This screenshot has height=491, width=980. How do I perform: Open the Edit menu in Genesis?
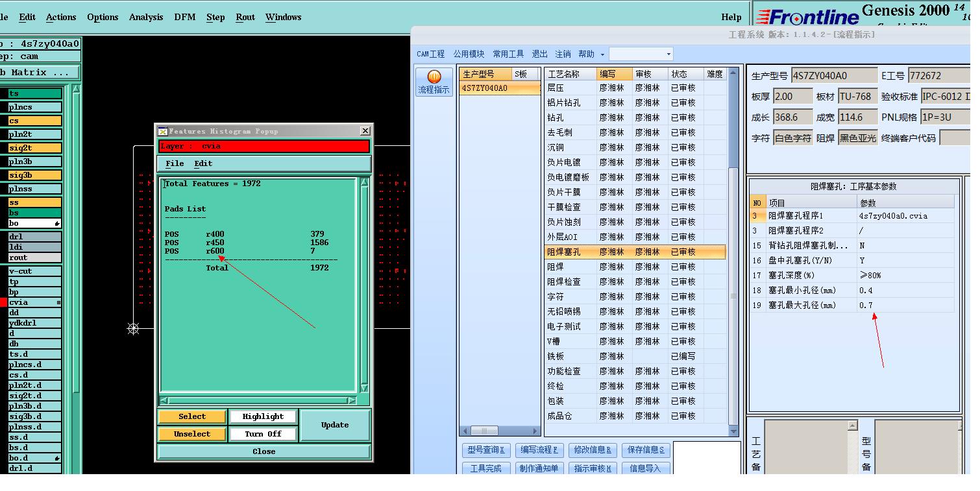click(27, 18)
